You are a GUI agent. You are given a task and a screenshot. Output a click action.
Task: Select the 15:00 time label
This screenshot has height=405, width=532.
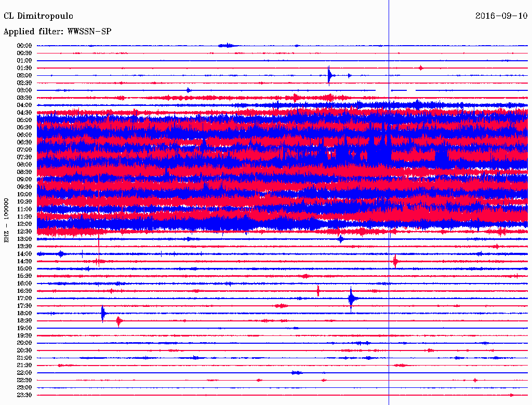coord(24,268)
